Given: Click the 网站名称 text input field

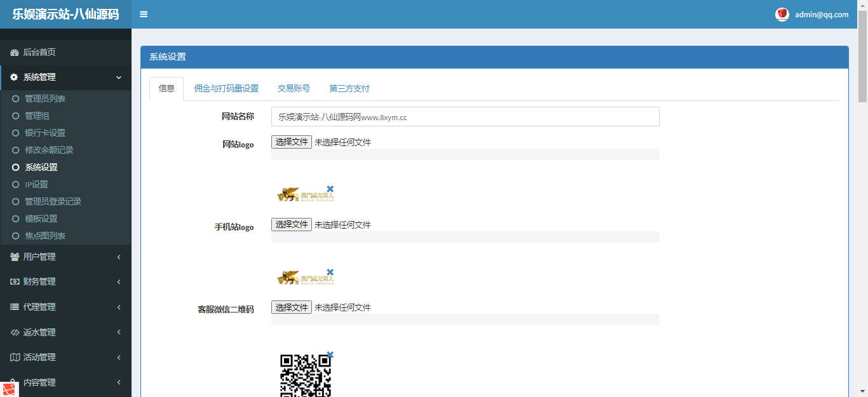Looking at the screenshot, I should (x=465, y=117).
